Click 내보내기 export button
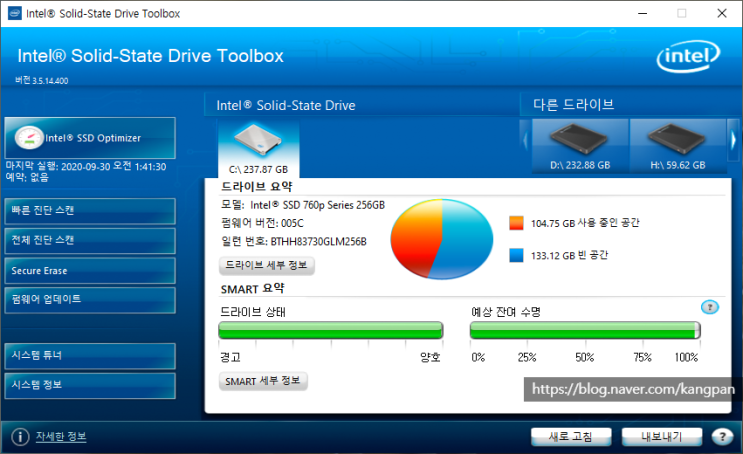The image size is (743, 454). coord(661,436)
